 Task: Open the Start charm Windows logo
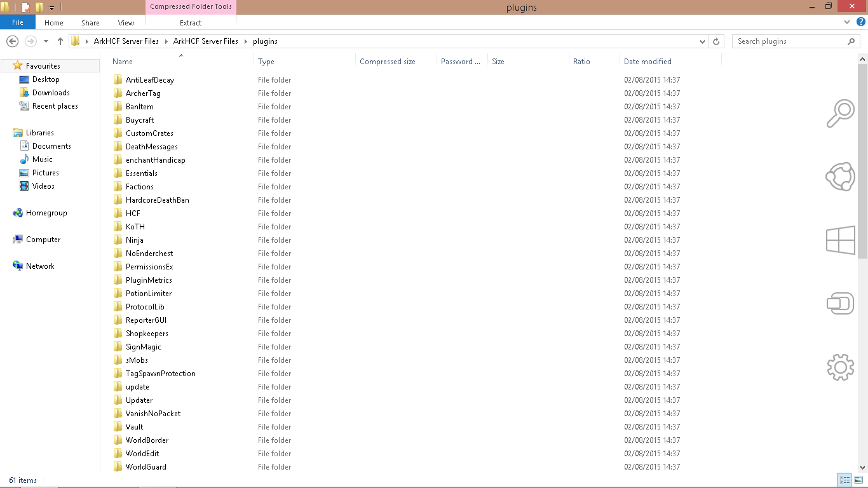[x=840, y=241]
